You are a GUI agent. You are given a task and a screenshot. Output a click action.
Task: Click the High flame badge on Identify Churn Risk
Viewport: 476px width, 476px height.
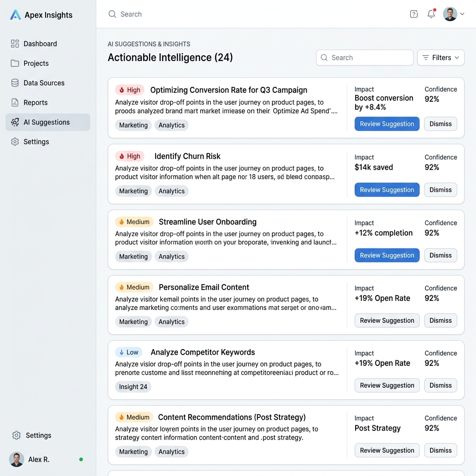130,156
